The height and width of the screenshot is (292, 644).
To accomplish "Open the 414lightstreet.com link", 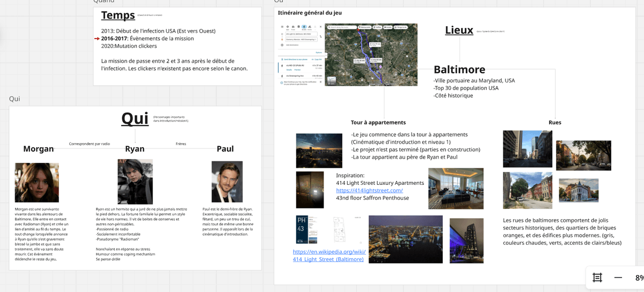I will 369,190.
